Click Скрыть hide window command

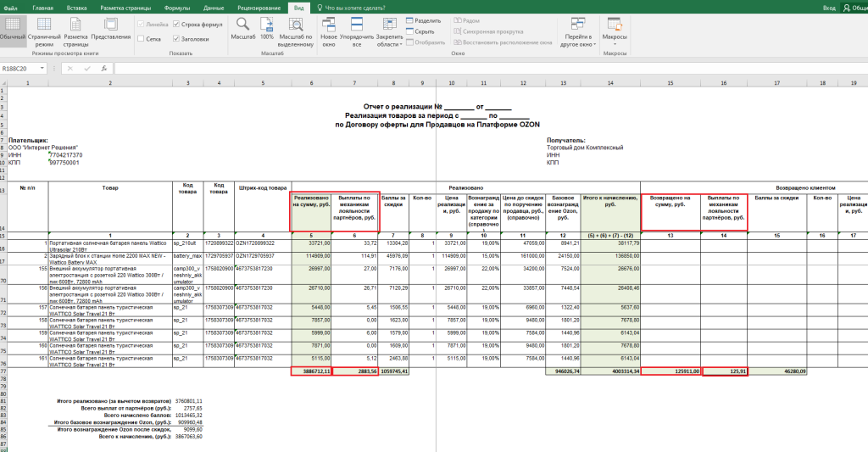click(420, 31)
